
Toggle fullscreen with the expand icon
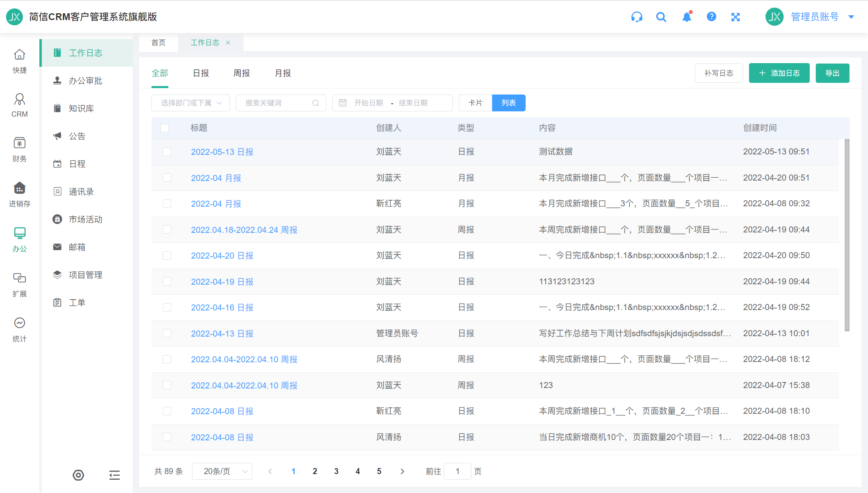[735, 17]
